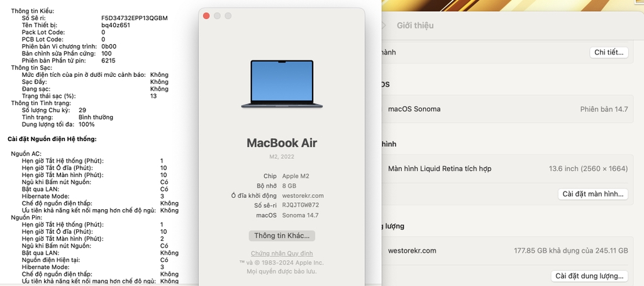Image resolution: width=644 pixels, height=286 pixels.
Task: Select the Bản chỉnh sửa Phần cứng value 100
Action: coord(106,54)
